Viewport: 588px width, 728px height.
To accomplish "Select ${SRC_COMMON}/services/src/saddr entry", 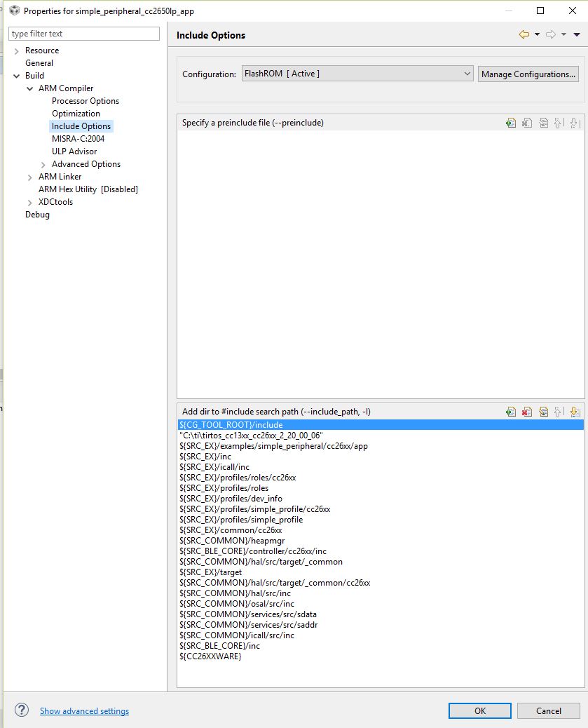I will click(x=248, y=625).
